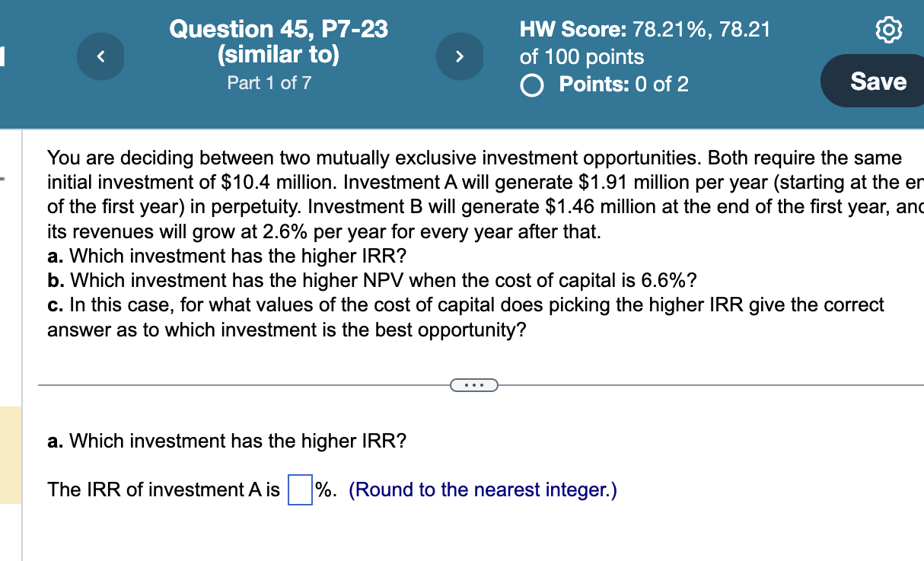924x561 pixels.
Task: Expand the ellipsis handle on divider
Action: click(x=473, y=385)
